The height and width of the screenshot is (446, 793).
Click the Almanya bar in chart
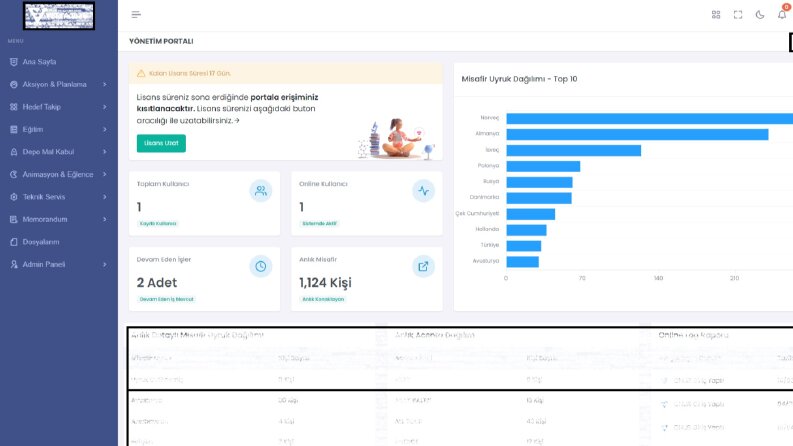pos(637,134)
